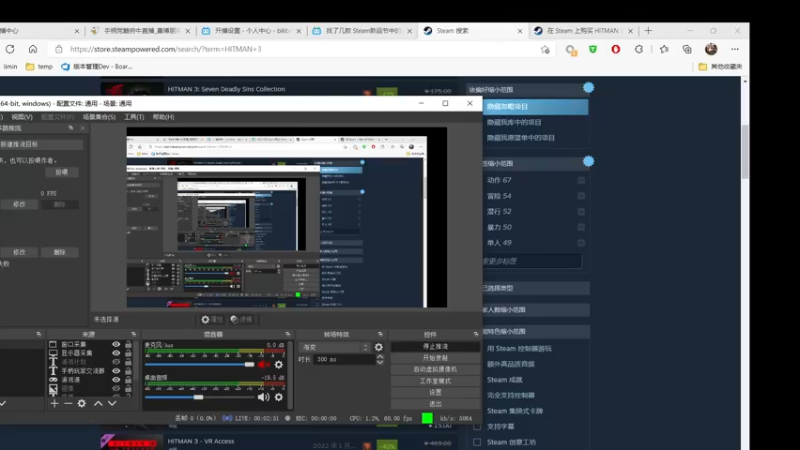
Task: Add a new source with the plus icon
Action: [x=55, y=403]
